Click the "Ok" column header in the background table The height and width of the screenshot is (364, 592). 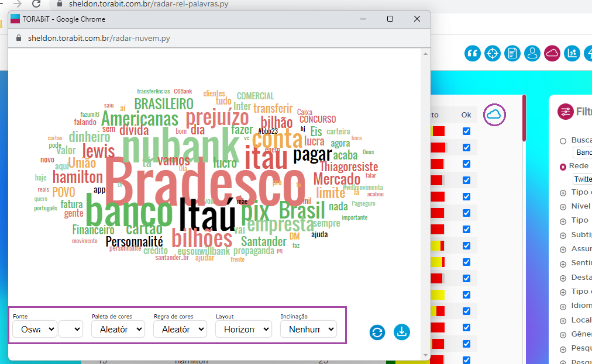click(x=466, y=115)
